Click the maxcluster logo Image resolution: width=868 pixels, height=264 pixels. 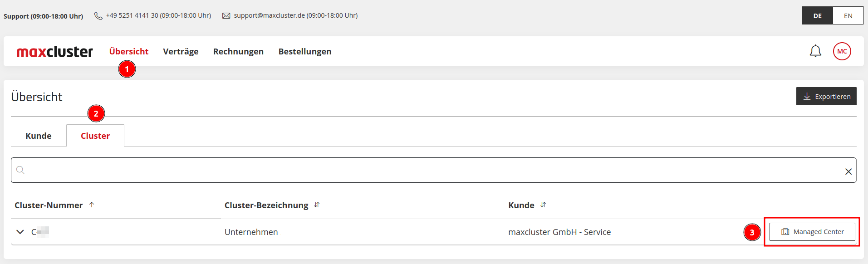tap(54, 52)
